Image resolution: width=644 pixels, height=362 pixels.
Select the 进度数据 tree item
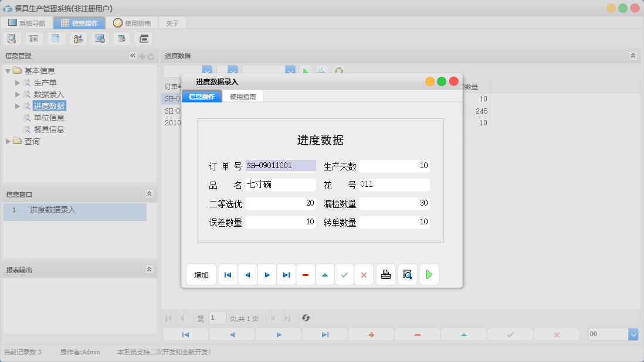(x=50, y=105)
